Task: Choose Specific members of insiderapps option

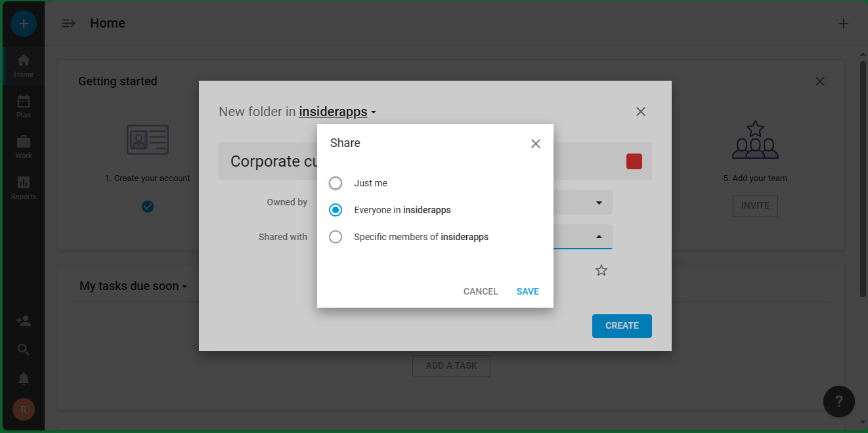Action: pos(336,237)
